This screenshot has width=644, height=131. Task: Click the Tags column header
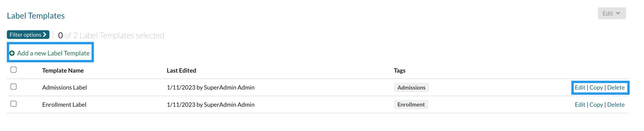pos(399,71)
